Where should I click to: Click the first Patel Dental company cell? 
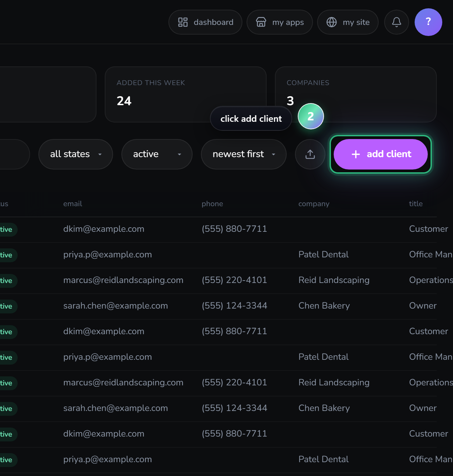pos(323,255)
